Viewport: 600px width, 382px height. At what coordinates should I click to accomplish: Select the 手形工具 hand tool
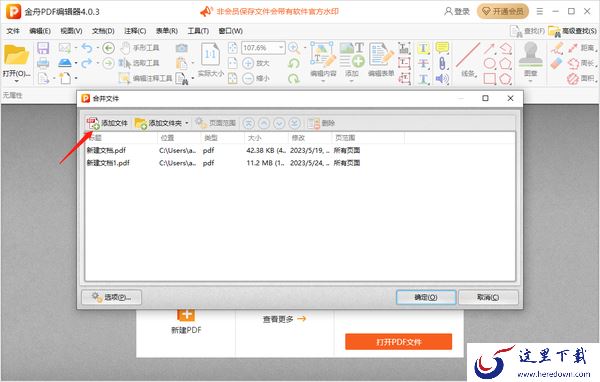[x=140, y=48]
